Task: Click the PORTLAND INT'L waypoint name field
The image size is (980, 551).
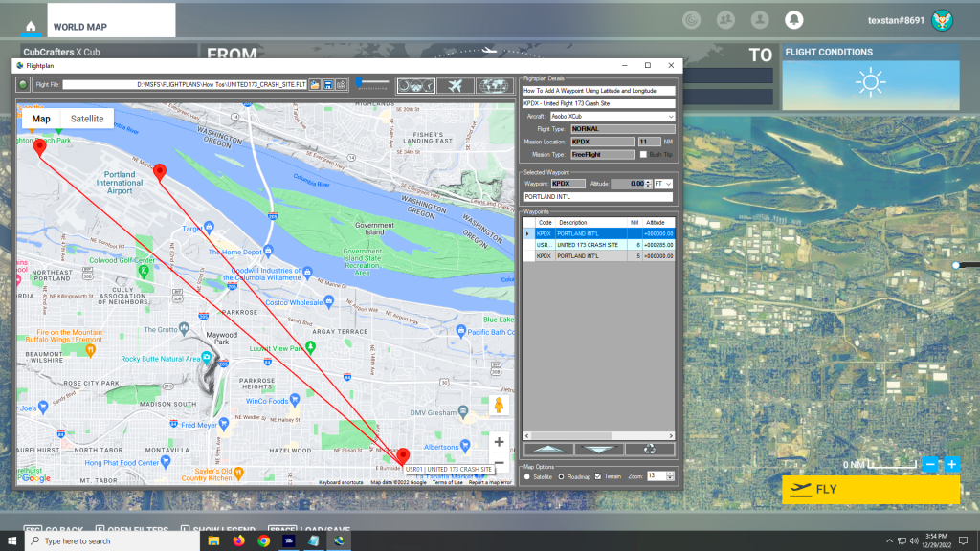Action: pos(598,197)
